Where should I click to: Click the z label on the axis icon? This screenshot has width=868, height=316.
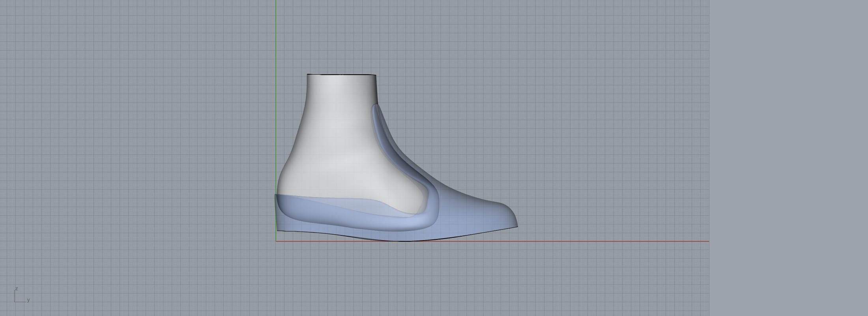pos(17,289)
